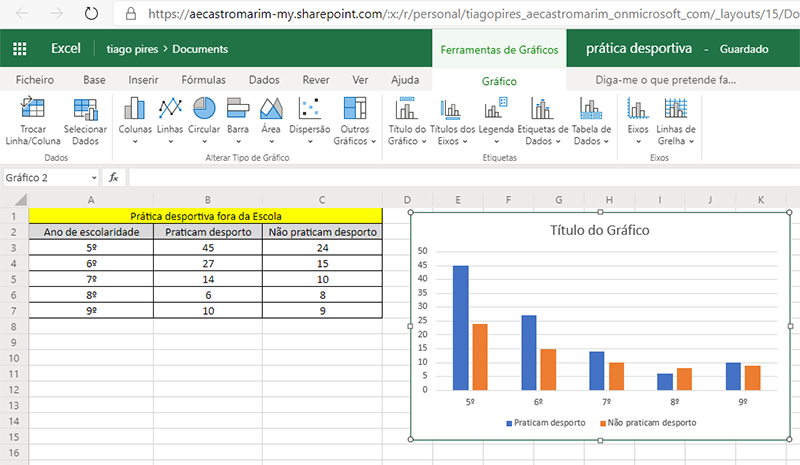Select column A header
This screenshot has height=465, width=800.
click(91, 200)
